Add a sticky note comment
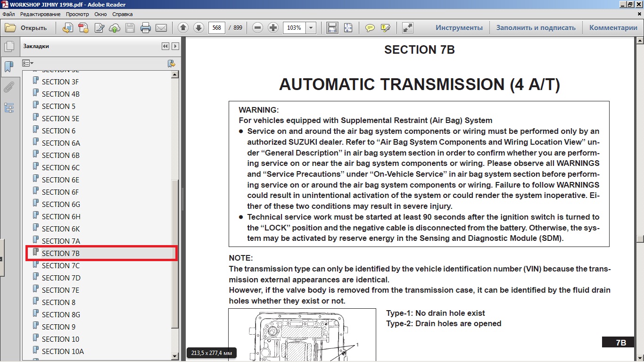The height and width of the screenshot is (362, 644). (x=370, y=28)
